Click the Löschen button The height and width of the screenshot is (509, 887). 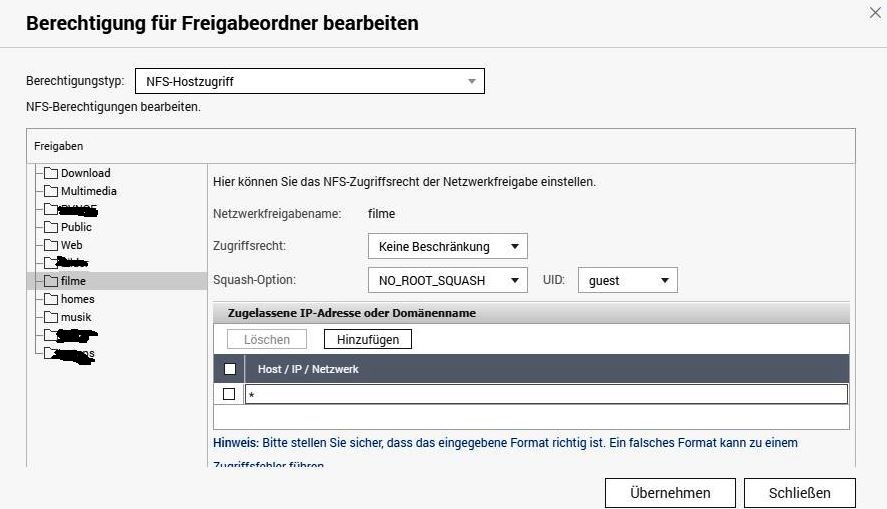[267, 340]
